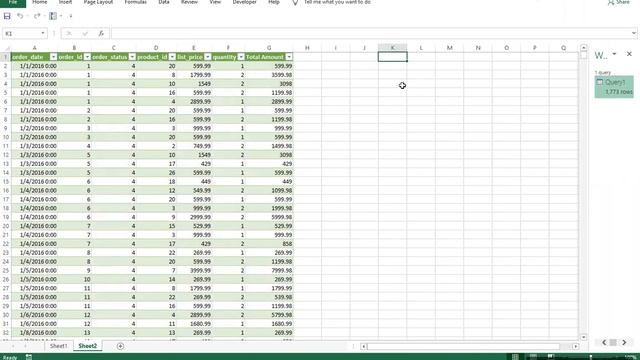The width and height of the screenshot is (640, 360).
Task: Switch to Page Layout tab
Action: pos(98,2)
